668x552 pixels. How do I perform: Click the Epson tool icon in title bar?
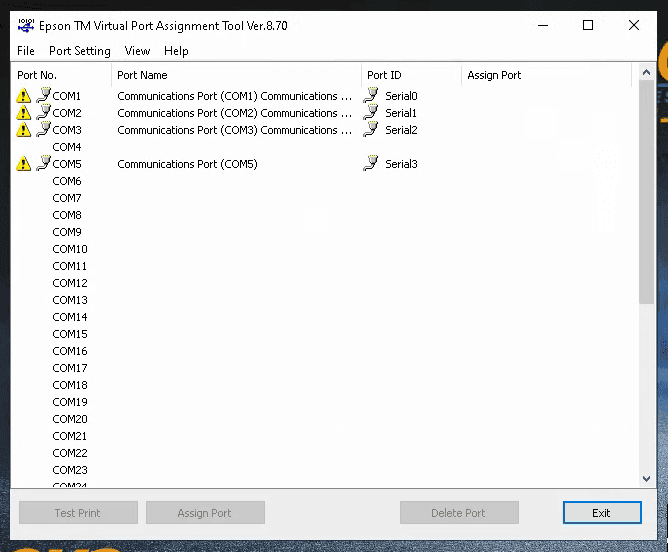coord(26,26)
